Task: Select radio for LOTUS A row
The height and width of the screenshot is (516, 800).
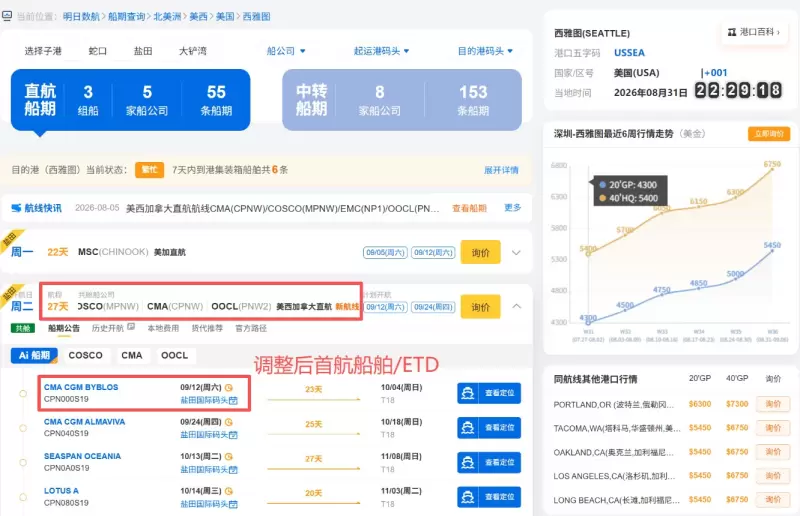Action: pyautogui.click(x=23, y=497)
